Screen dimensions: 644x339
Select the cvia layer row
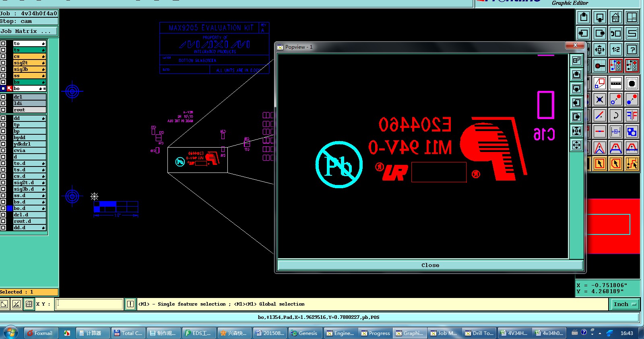click(29, 150)
